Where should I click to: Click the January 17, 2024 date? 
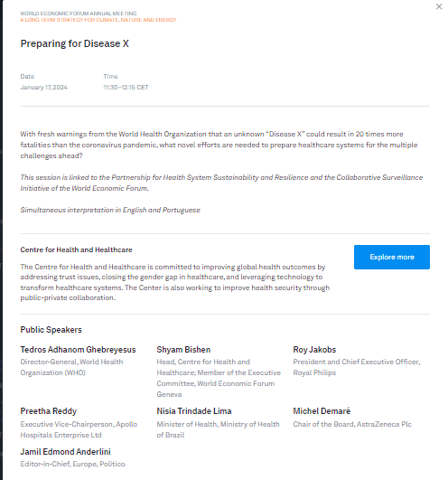pos(43,88)
